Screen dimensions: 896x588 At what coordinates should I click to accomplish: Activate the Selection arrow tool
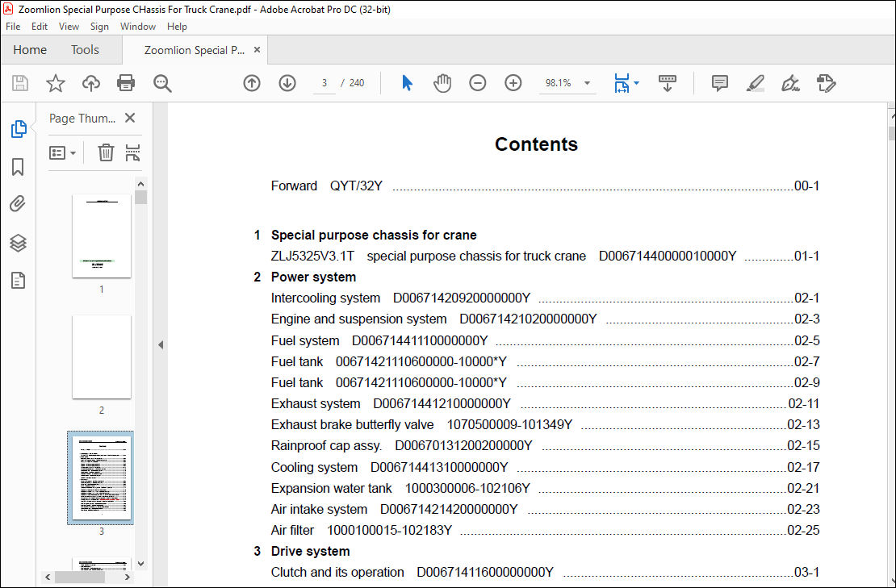pos(407,83)
